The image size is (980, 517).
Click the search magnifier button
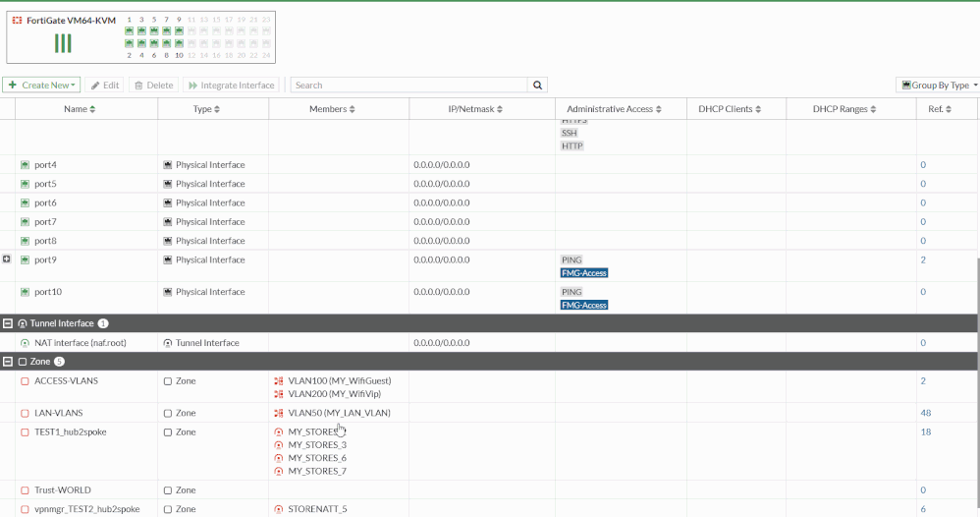coord(537,86)
